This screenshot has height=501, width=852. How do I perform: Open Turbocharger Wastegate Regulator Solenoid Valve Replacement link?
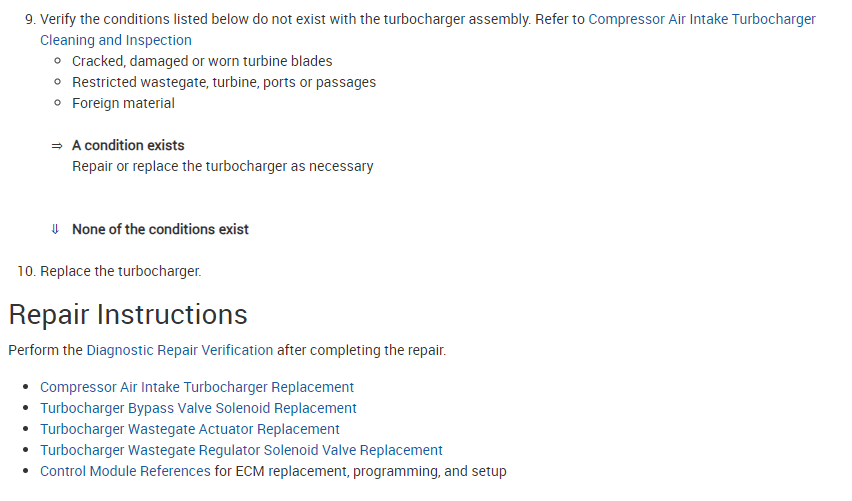coord(241,450)
